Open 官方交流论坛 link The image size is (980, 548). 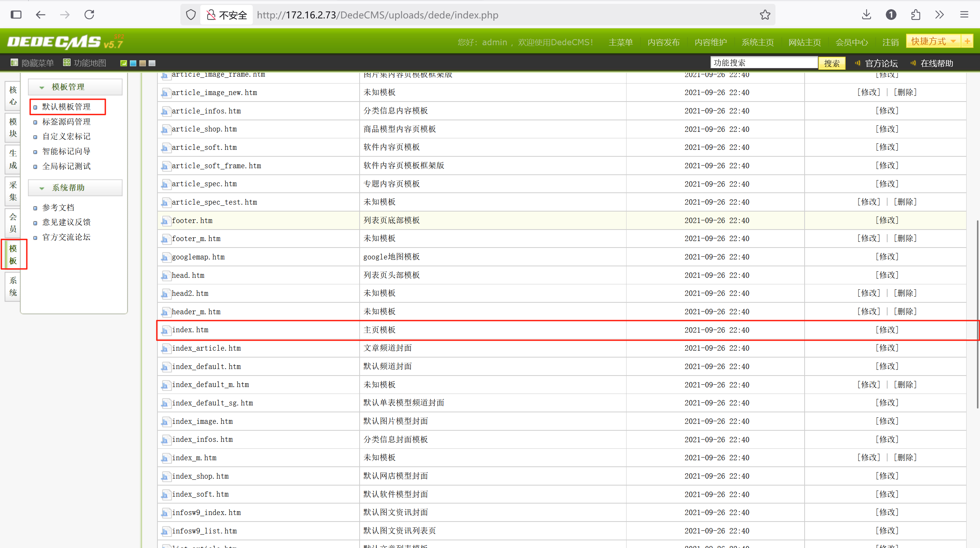point(66,237)
